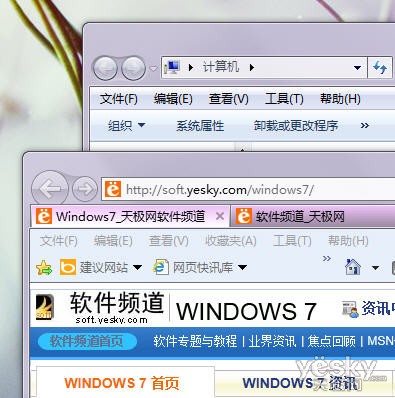Click the yesky soft logo on the page

click(x=45, y=307)
